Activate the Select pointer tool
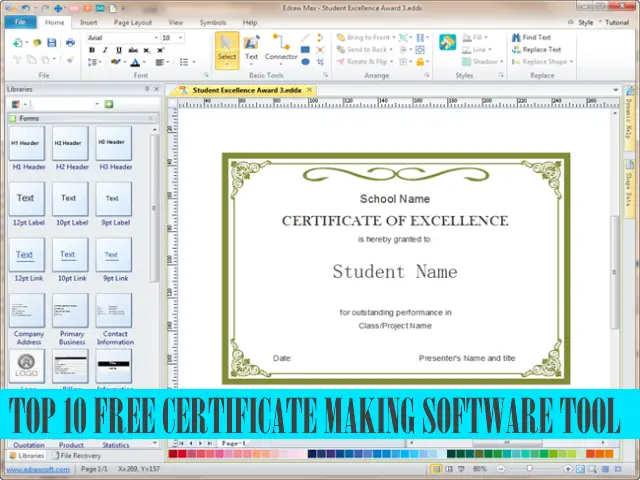The width and height of the screenshot is (640, 480). (x=227, y=47)
